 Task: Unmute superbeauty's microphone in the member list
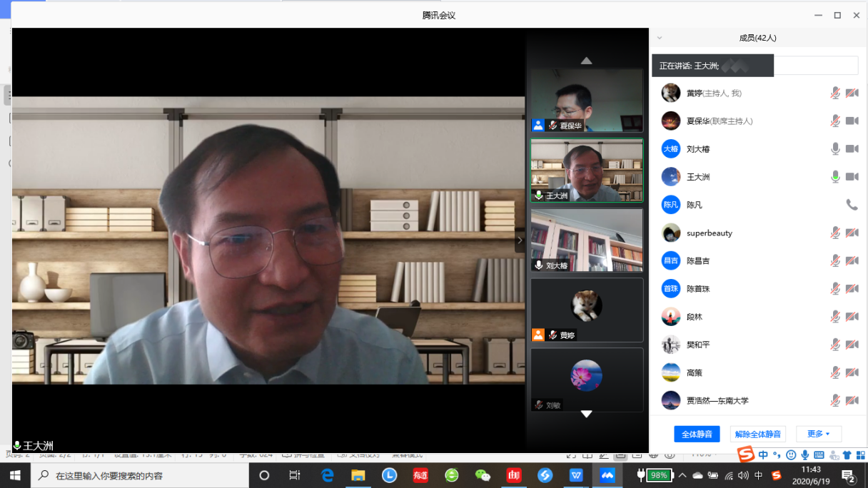click(x=835, y=233)
